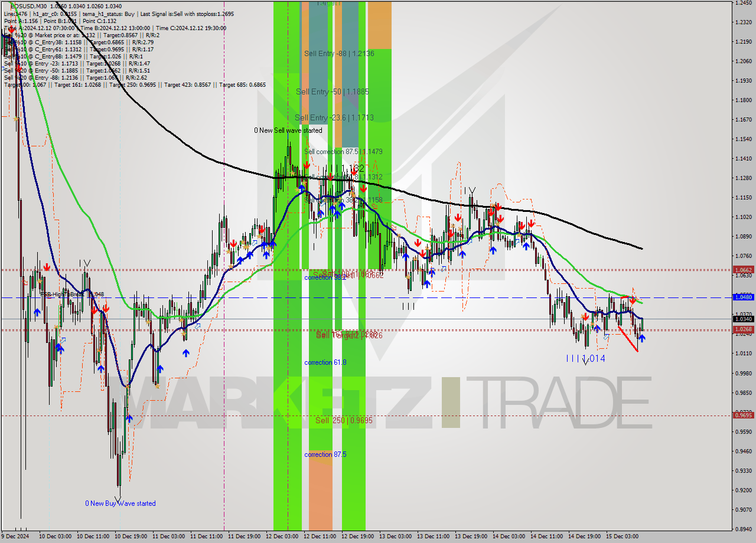The height and width of the screenshot is (543, 756).
Task: Click the 0.9460 value on price scale
Action: [743, 451]
